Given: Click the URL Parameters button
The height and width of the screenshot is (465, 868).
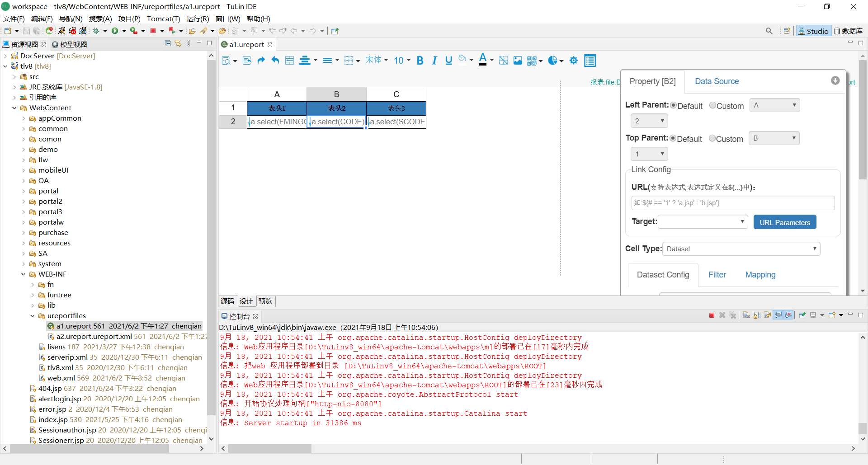Looking at the screenshot, I should point(785,222).
